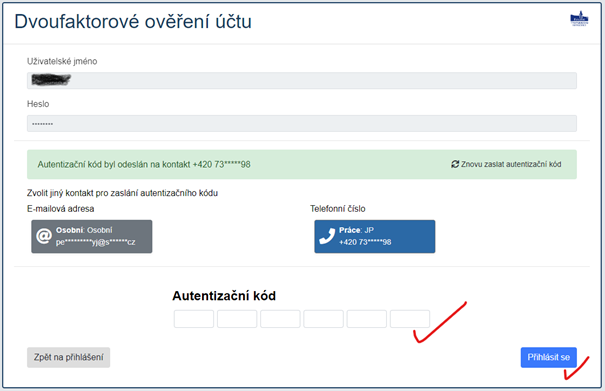Click the 'Autentizační kód' heading text
Screen dimensions: 605x391
point(224,296)
